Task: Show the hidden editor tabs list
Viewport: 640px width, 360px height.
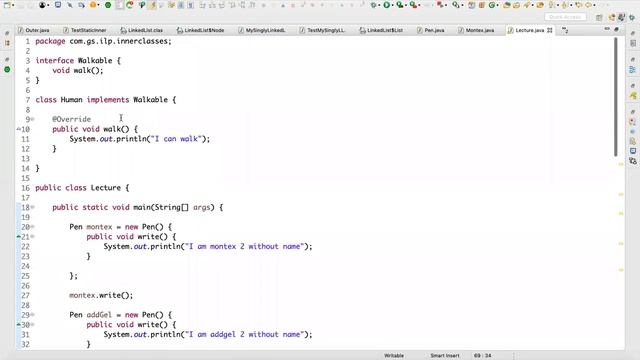Action: click(x=565, y=30)
